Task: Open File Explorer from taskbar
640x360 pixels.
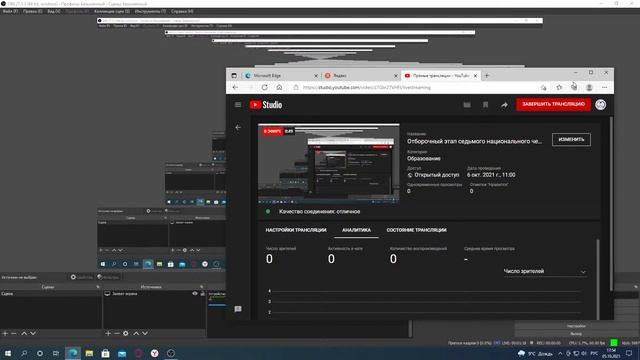Action: (89, 353)
